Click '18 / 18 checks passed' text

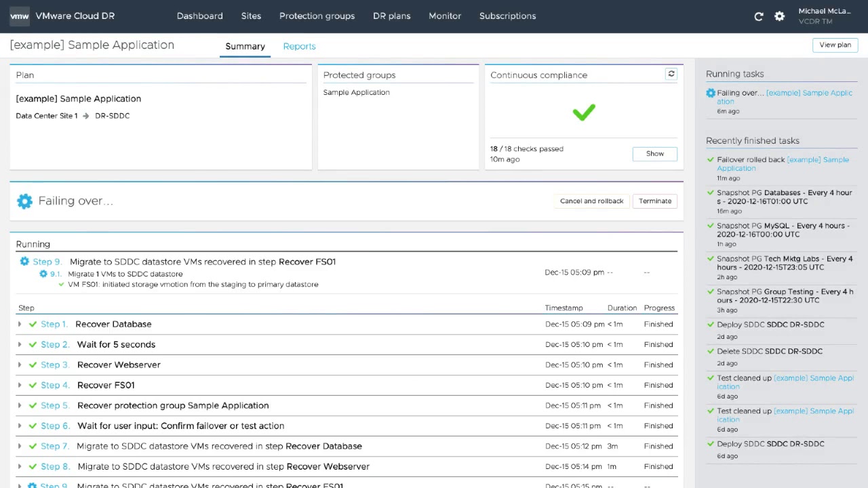coord(527,149)
